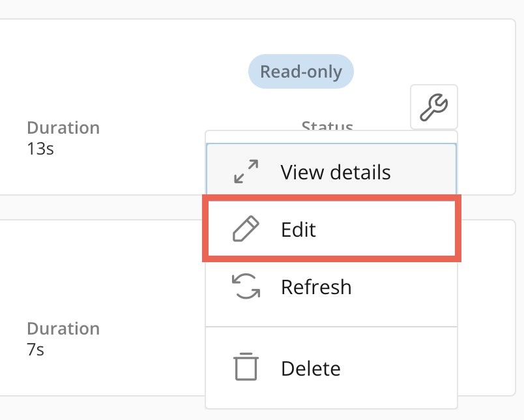
Task: Click the Status column label
Action: point(327,125)
